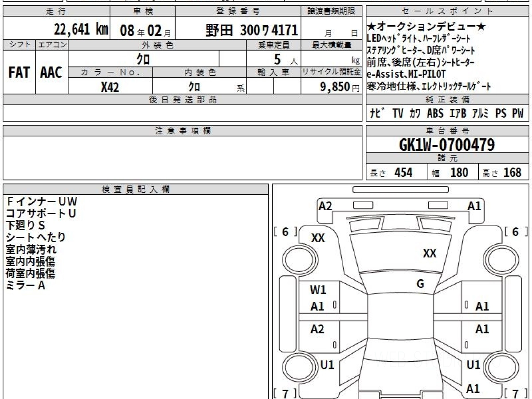Select registration number 野田 300ワ4171
Image resolution: width=532 pixels, height=399 pixels.
(251, 30)
